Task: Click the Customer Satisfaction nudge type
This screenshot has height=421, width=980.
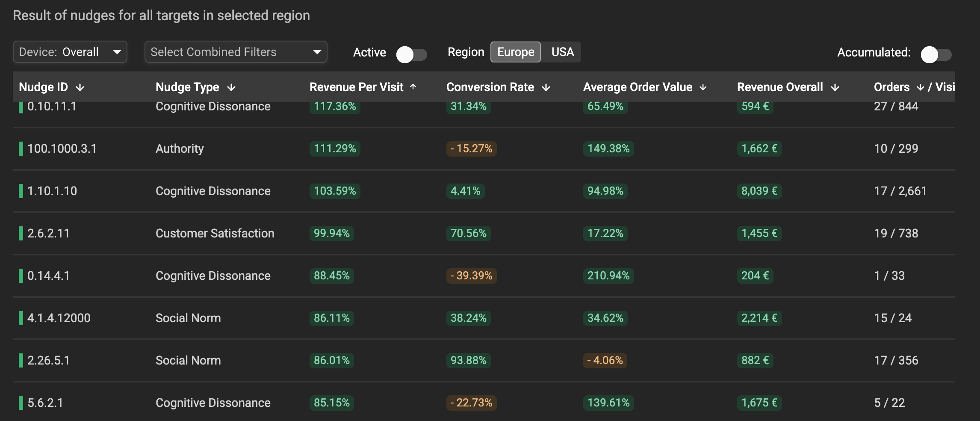Action: pos(215,233)
